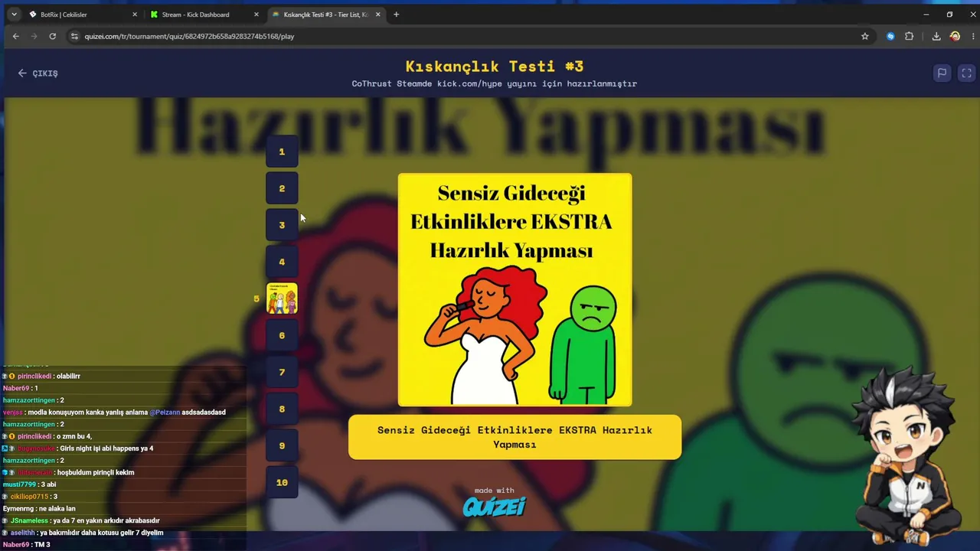Click the thumbnail placed in rank 5
This screenshot has height=551, width=980.
pos(282,298)
